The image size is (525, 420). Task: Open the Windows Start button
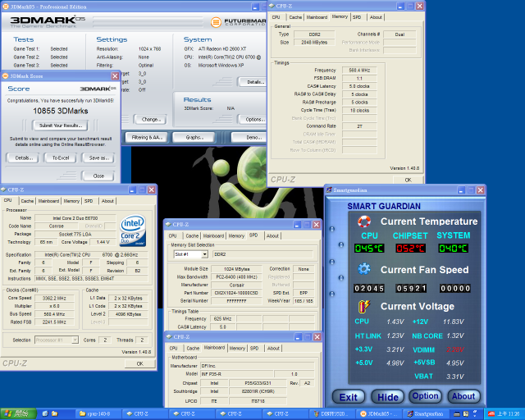coord(18,414)
